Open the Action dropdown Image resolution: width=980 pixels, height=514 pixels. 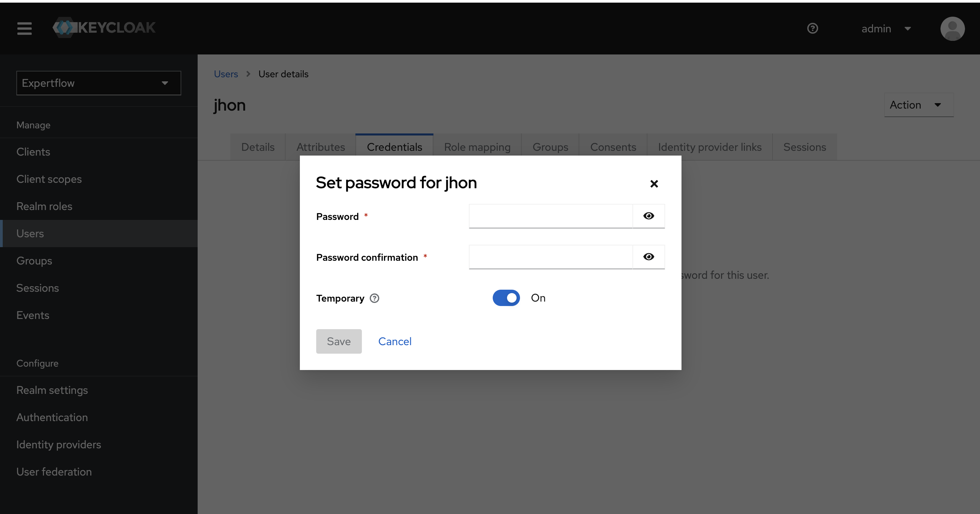click(x=918, y=105)
